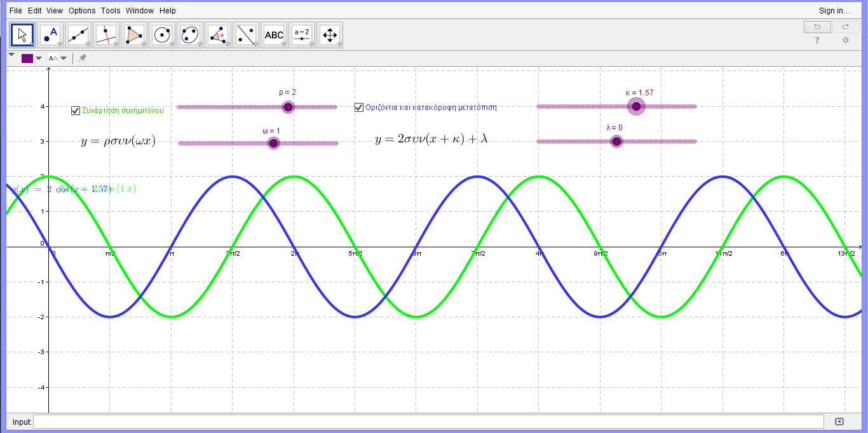Click the Sign in... link
Viewport: 868px width, 433px height.
click(834, 11)
